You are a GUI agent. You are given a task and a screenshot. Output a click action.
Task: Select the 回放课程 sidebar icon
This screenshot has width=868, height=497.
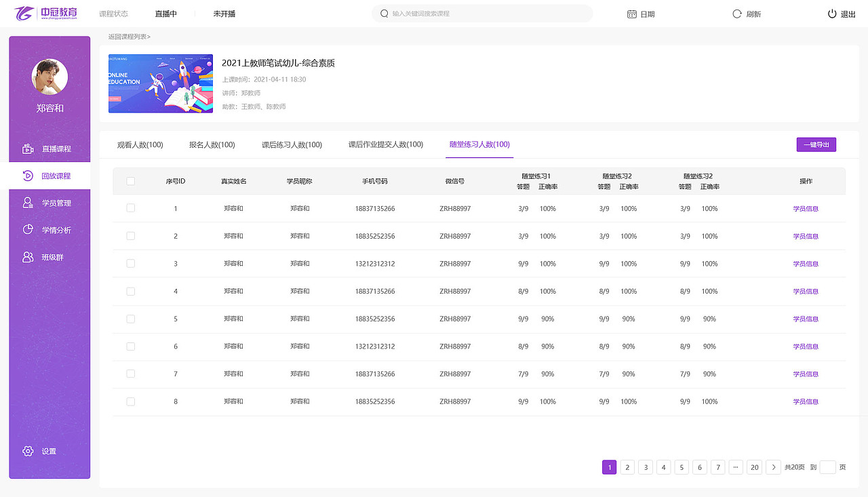[x=50, y=175]
